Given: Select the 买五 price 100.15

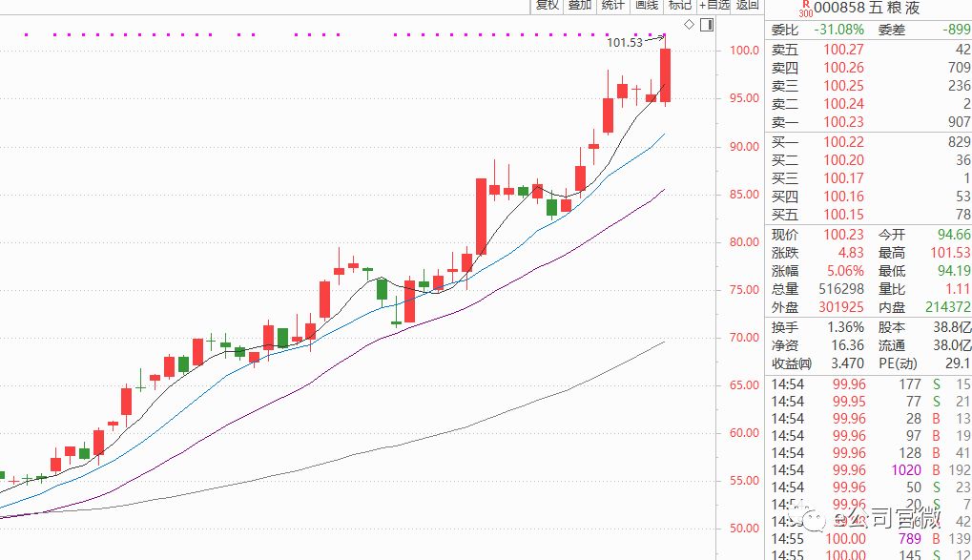Looking at the screenshot, I should 843,215.
